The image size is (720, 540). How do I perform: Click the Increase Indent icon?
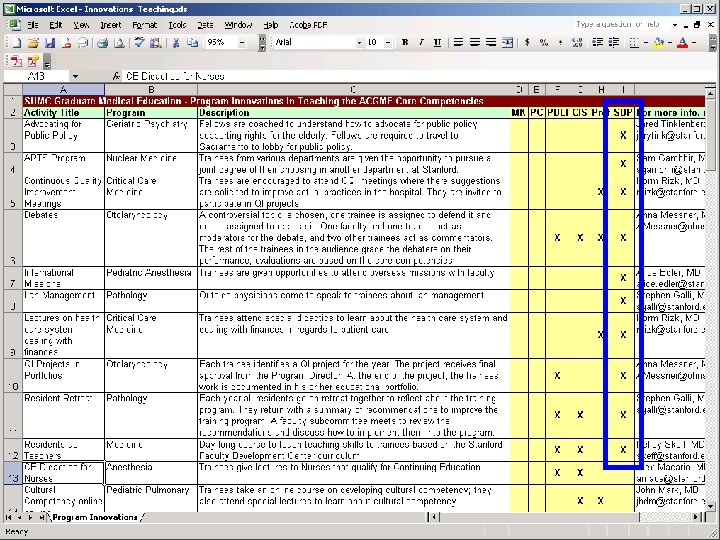click(613, 43)
